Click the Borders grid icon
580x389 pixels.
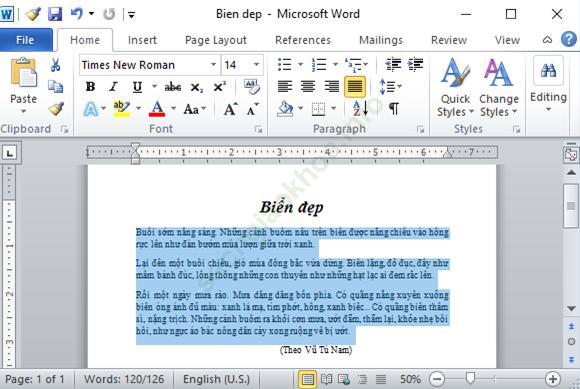click(x=318, y=109)
